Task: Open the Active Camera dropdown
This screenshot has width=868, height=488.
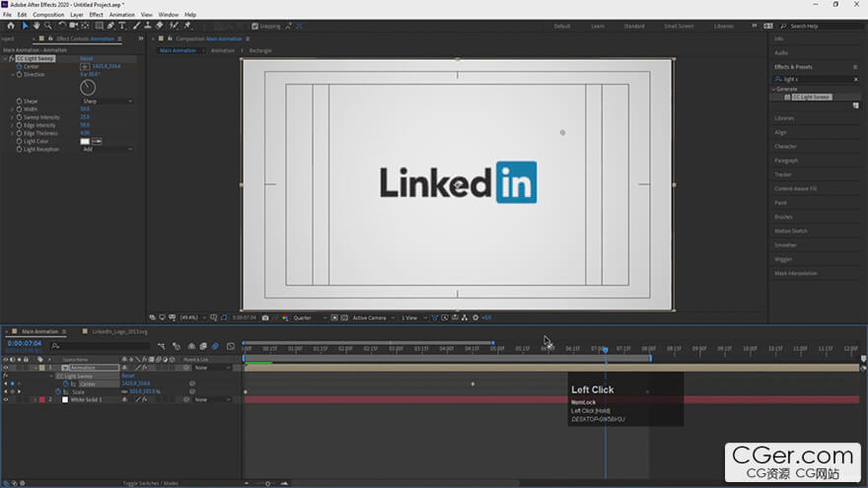Action: 373,317
